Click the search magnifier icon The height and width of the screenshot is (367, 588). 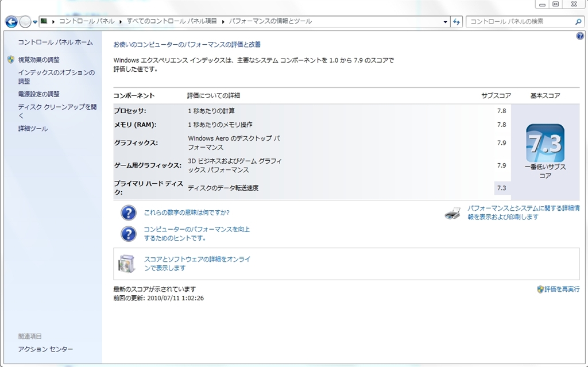click(x=578, y=22)
